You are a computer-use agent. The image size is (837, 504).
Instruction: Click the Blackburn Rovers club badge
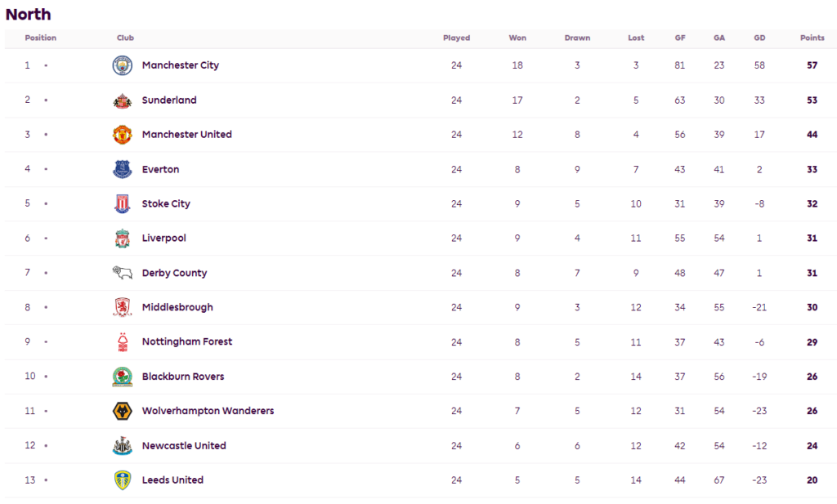(x=122, y=377)
